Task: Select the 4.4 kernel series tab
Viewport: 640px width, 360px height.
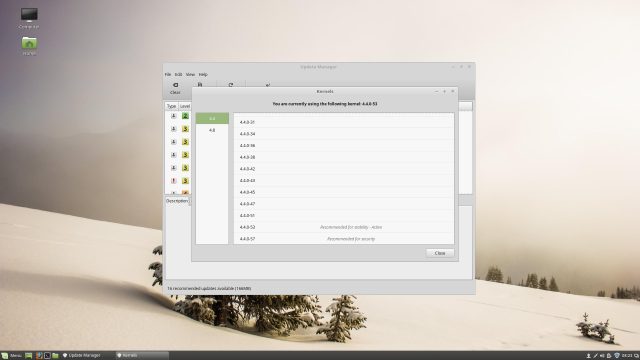Action: (212, 118)
